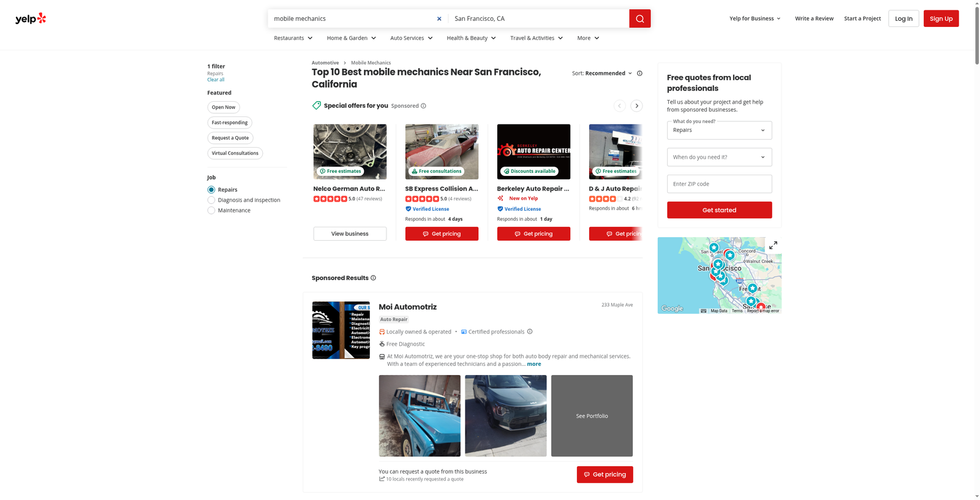Open Moi Automotriz logo thumbnail
Image resolution: width=980 pixels, height=500 pixels.
tap(341, 330)
